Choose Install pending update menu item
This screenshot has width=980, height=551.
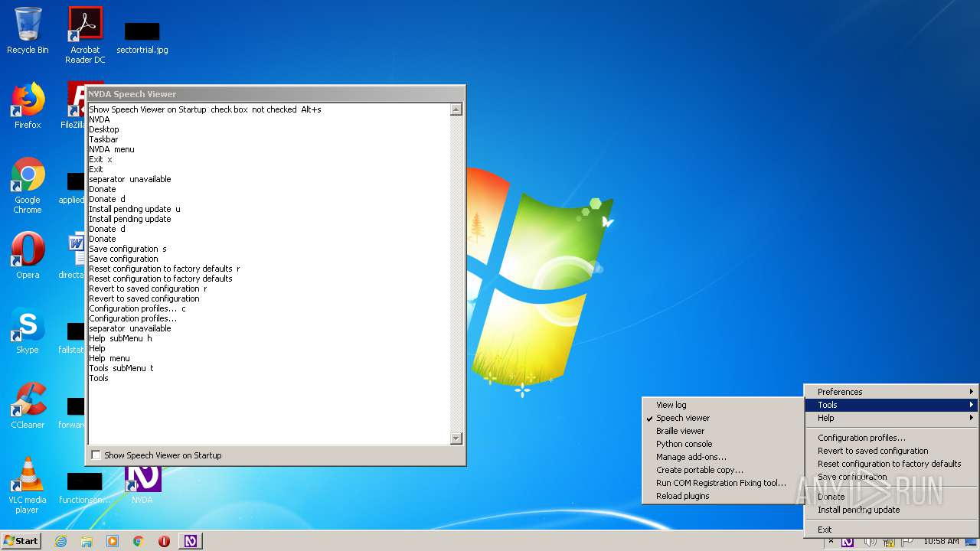[x=891, y=510]
